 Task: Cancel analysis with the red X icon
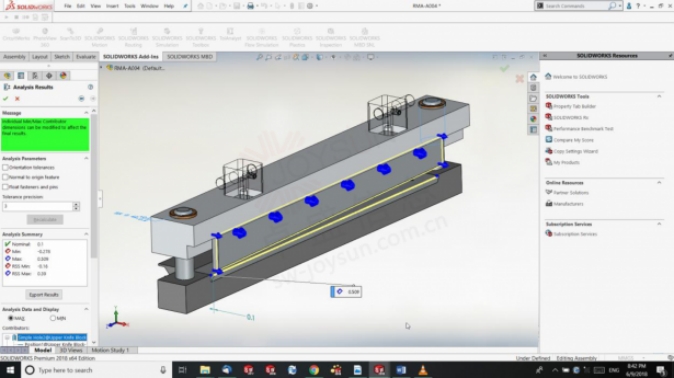[17, 98]
